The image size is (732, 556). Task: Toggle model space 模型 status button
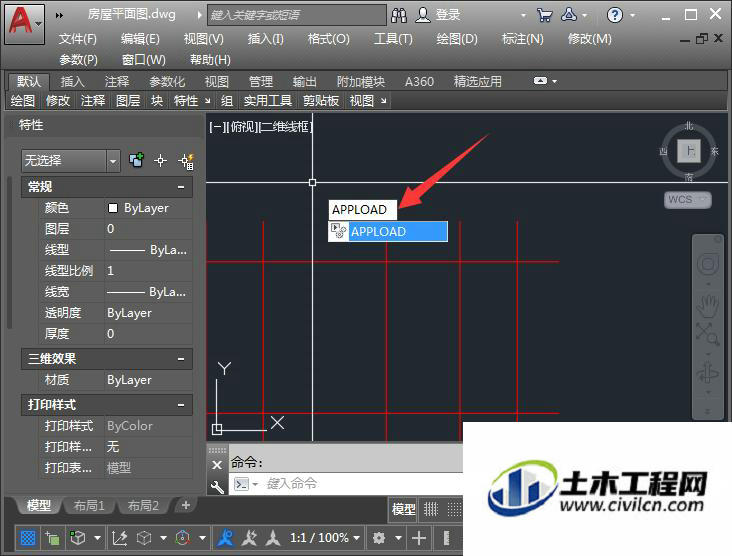point(404,509)
